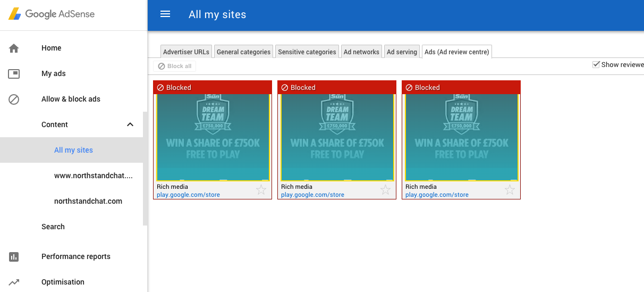Click Rich media label on second ad
The image size is (644, 292).
(x=296, y=187)
